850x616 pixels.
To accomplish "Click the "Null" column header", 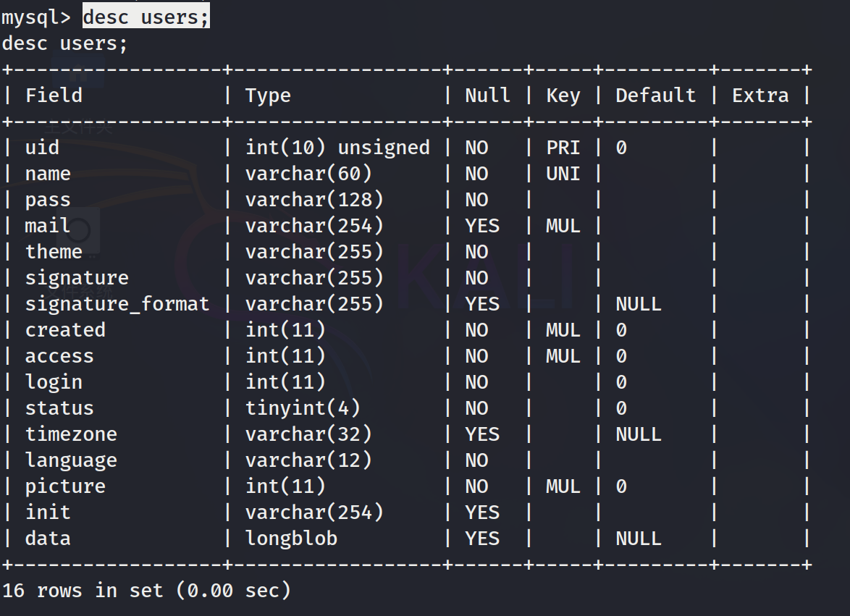I will pyautogui.click(x=487, y=96).
